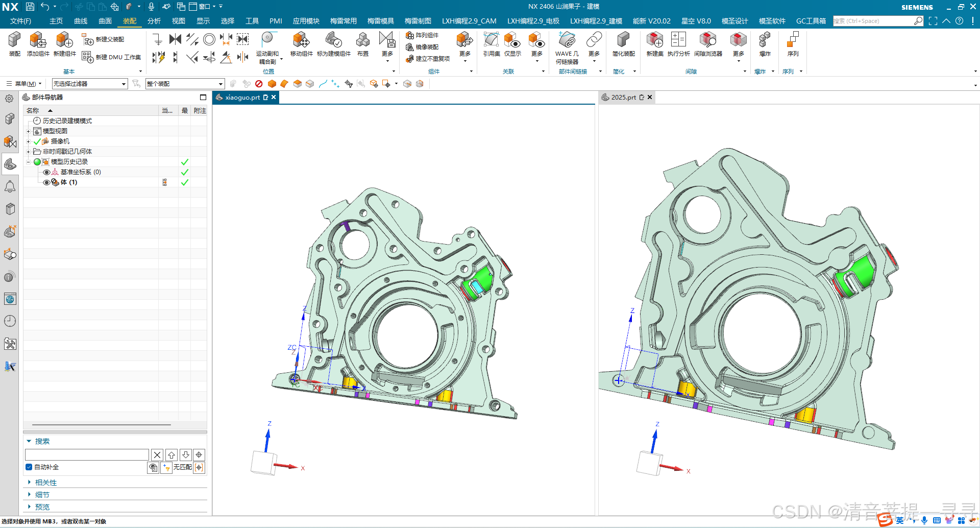Viewport: 980px width, 528px height.
Task: Toggle green check in 基准坐标系 row
Action: 185,172
